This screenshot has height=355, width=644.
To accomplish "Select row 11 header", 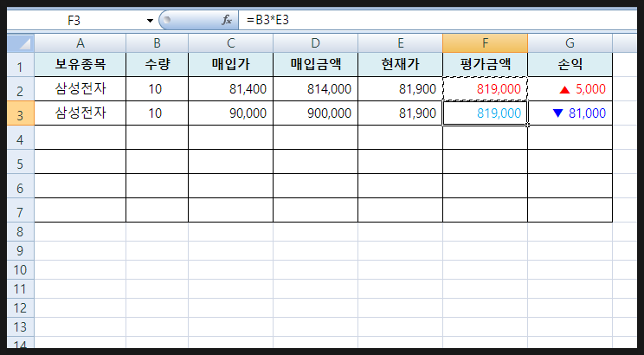I will coord(21,289).
